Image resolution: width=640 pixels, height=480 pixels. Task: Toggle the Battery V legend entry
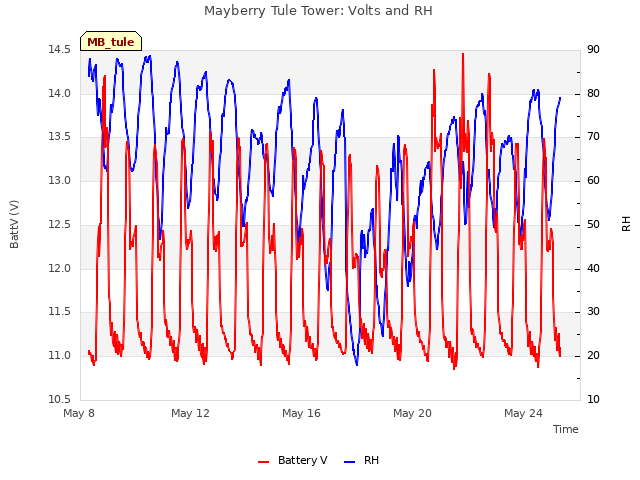(293, 460)
